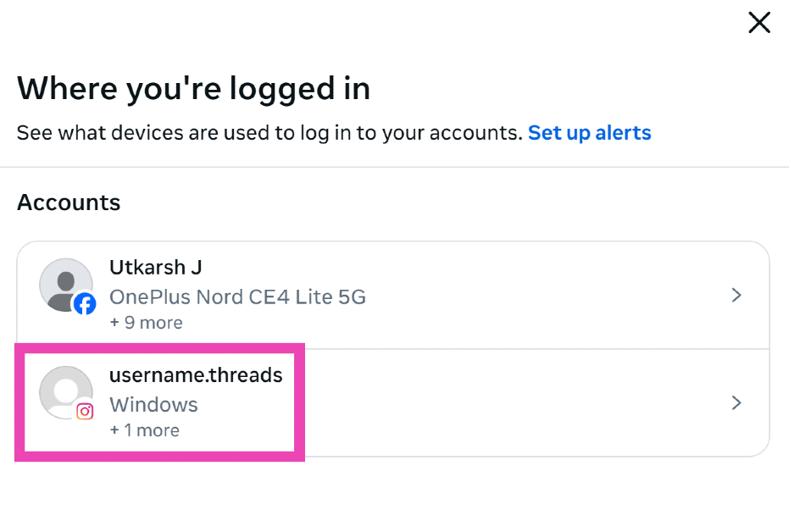Click the "See what devices" description text

[269, 133]
